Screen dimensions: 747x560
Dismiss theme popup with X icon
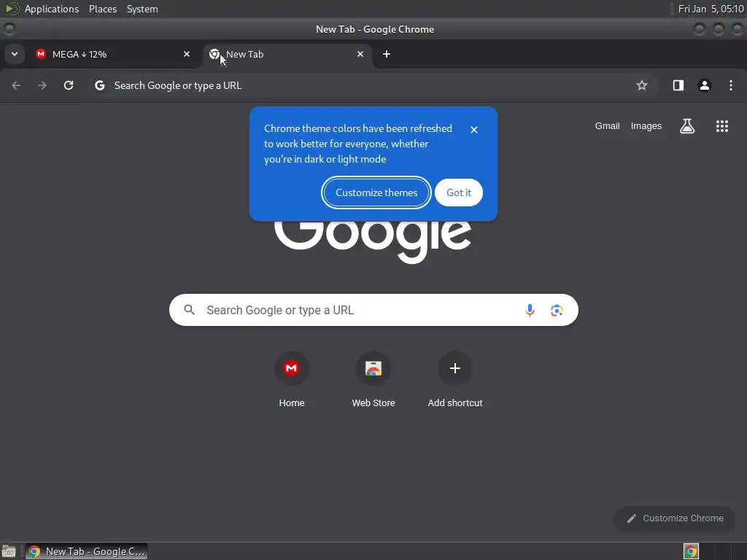coord(473,130)
